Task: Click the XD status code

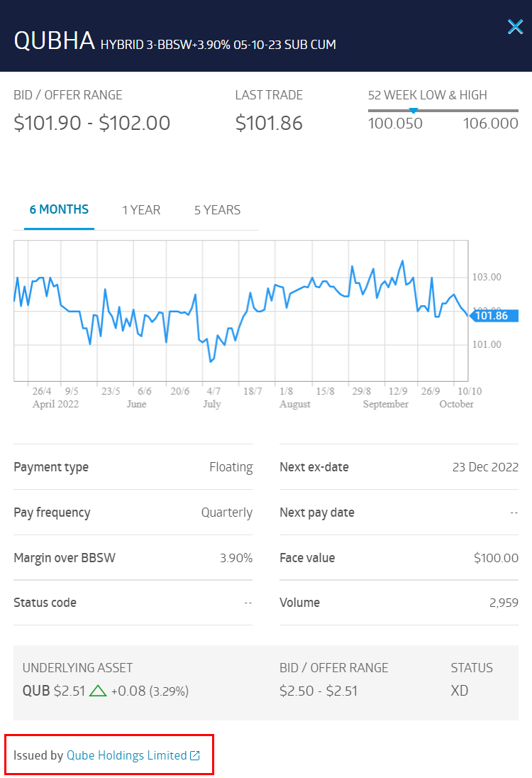Action: tap(460, 691)
